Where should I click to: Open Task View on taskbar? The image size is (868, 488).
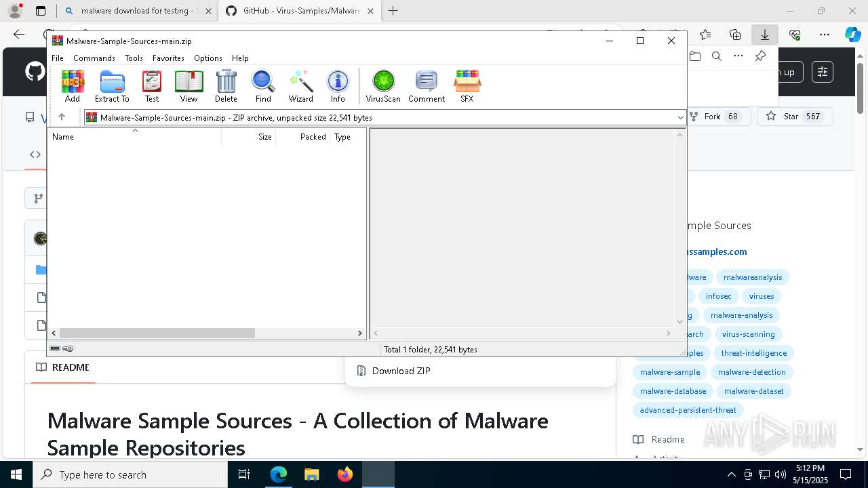click(244, 474)
